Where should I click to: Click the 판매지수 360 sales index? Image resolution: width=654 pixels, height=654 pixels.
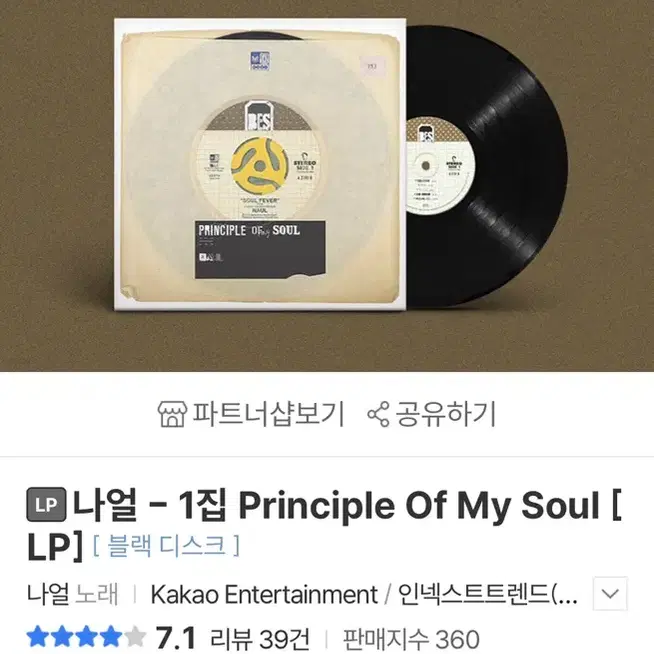tap(411, 639)
